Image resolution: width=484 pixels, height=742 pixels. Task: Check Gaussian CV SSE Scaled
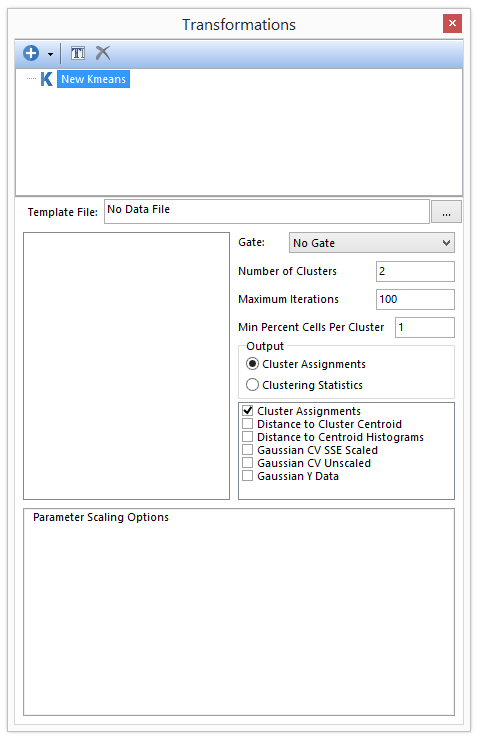(x=247, y=450)
